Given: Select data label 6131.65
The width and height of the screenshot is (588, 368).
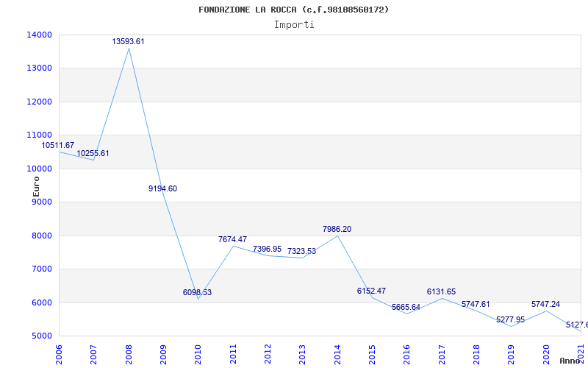Looking at the screenshot, I should (442, 291).
